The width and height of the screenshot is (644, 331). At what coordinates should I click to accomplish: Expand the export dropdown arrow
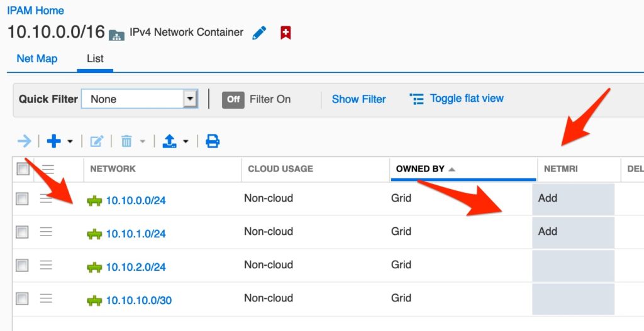click(186, 142)
